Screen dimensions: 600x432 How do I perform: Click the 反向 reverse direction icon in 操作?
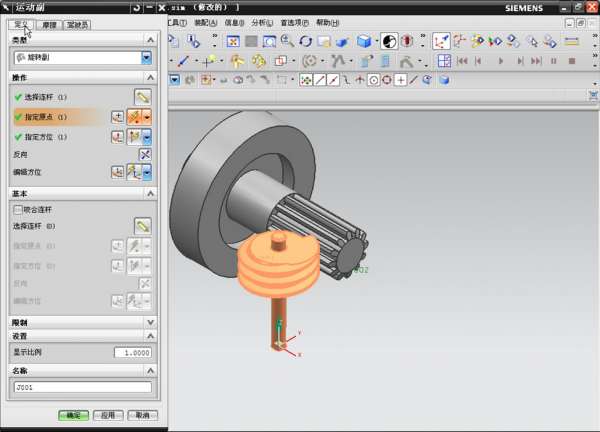tap(145, 155)
